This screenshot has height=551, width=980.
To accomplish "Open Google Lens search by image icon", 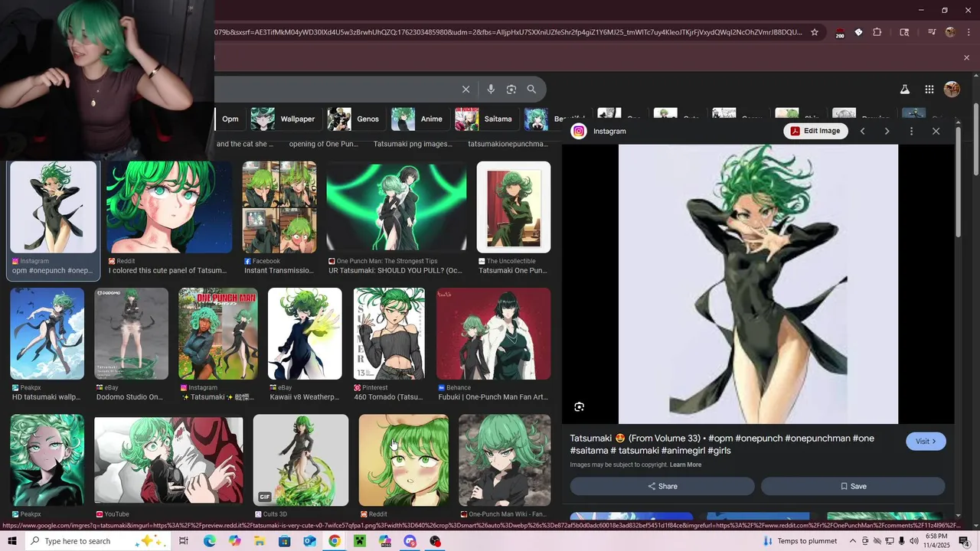I will (x=511, y=90).
